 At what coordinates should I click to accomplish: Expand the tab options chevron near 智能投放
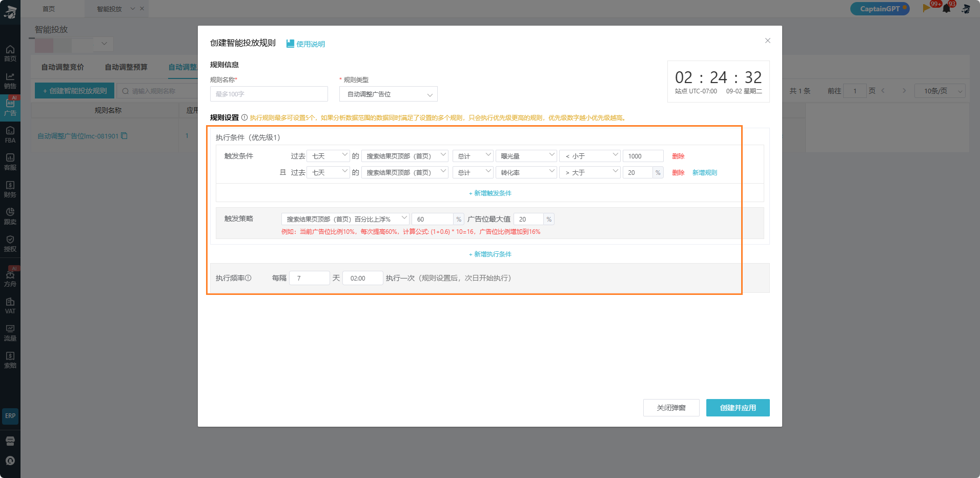[x=133, y=9]
